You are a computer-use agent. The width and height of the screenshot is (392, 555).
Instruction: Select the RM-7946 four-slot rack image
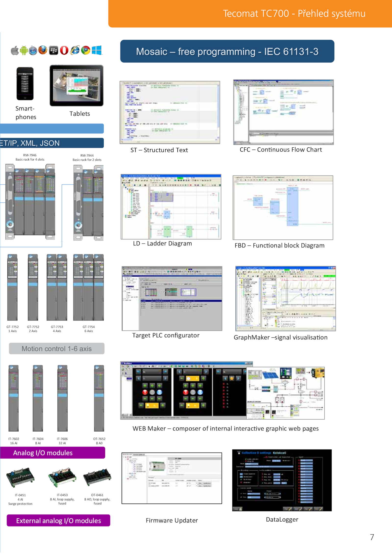(30, 202)
